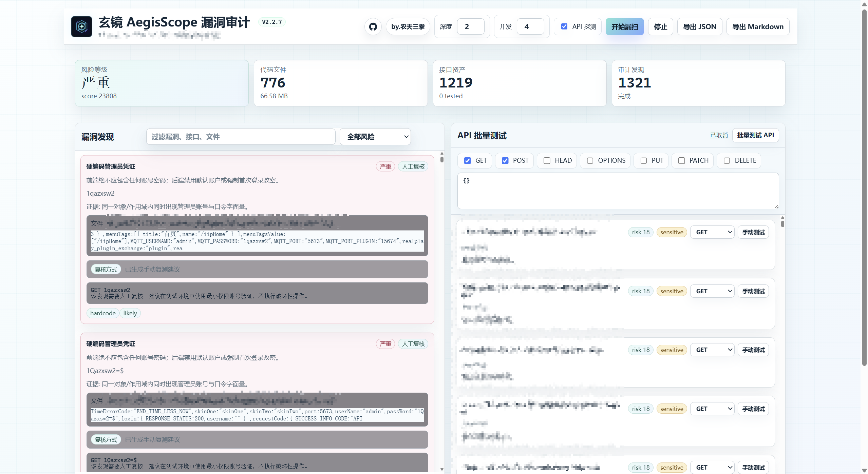Click the AegisScope shield logo
This screenshot has width=868, height=474.
pyautogui.click(x=81, y=26)
